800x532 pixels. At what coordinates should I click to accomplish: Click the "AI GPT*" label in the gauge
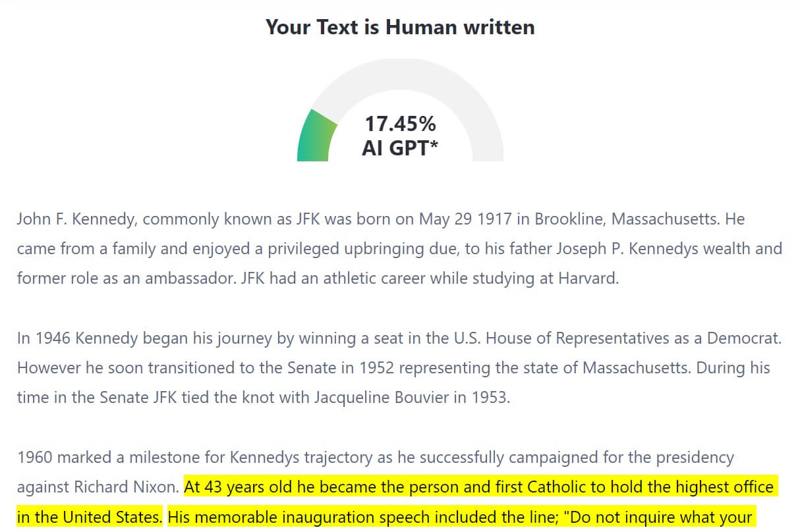(400, 147)
